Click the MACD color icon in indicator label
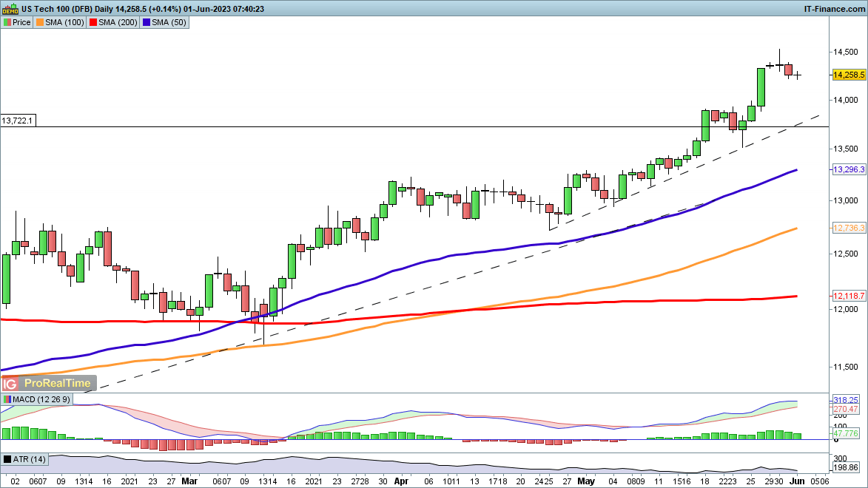 point(7,399)
